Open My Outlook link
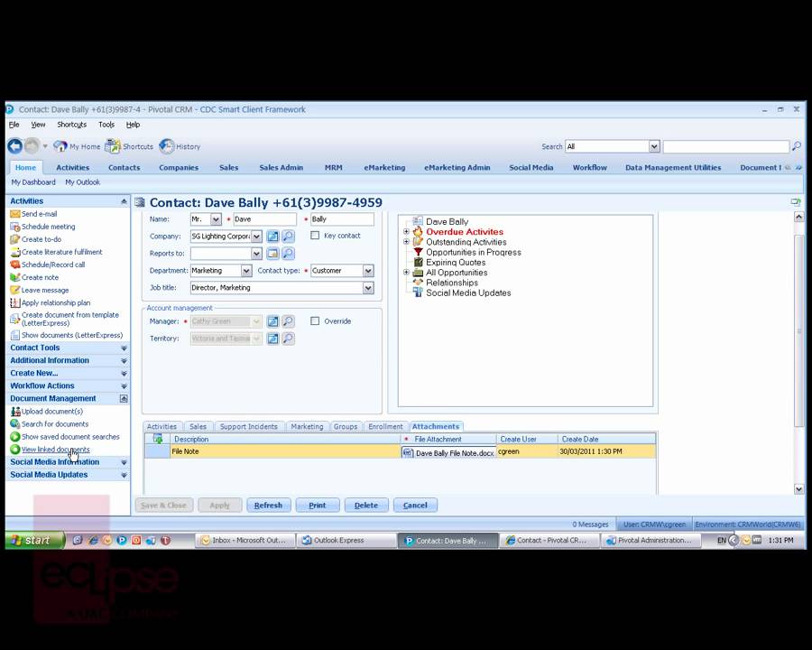 pos(82,182)
